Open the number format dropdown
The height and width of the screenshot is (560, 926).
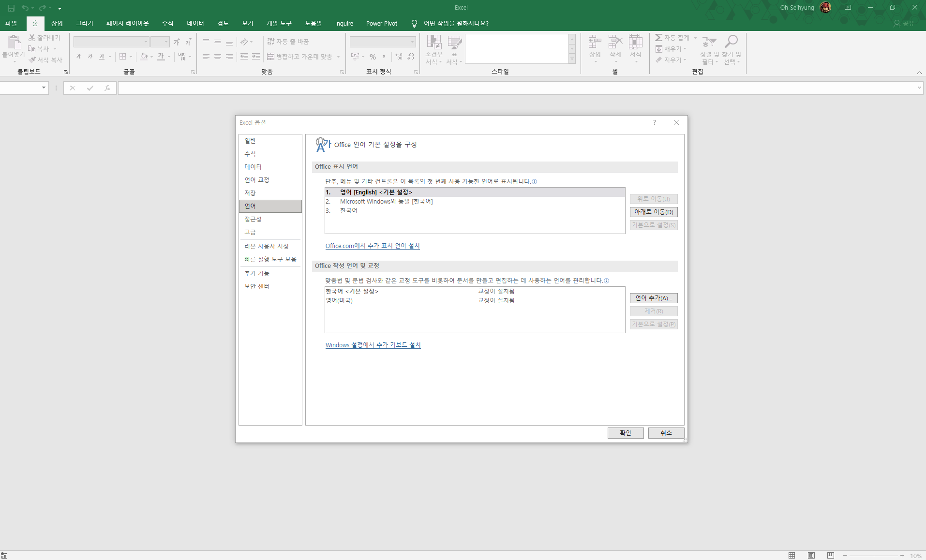(412, 42)
